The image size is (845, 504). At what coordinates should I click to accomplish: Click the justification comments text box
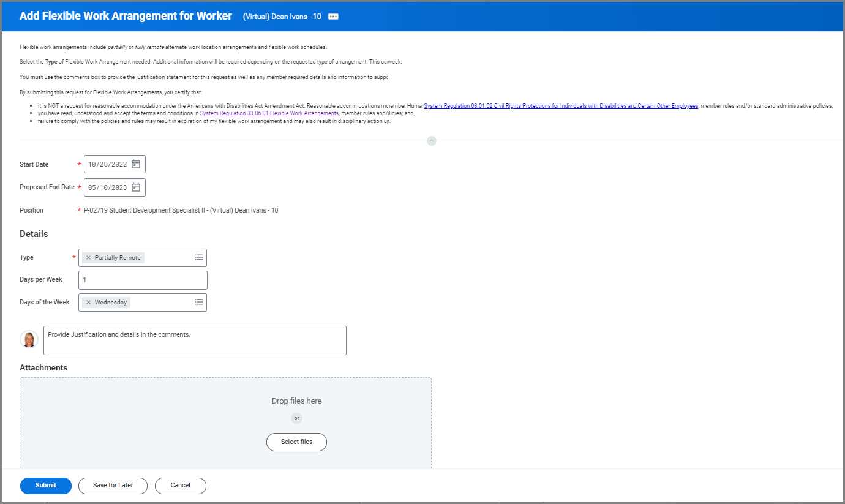tap(195, 340)
